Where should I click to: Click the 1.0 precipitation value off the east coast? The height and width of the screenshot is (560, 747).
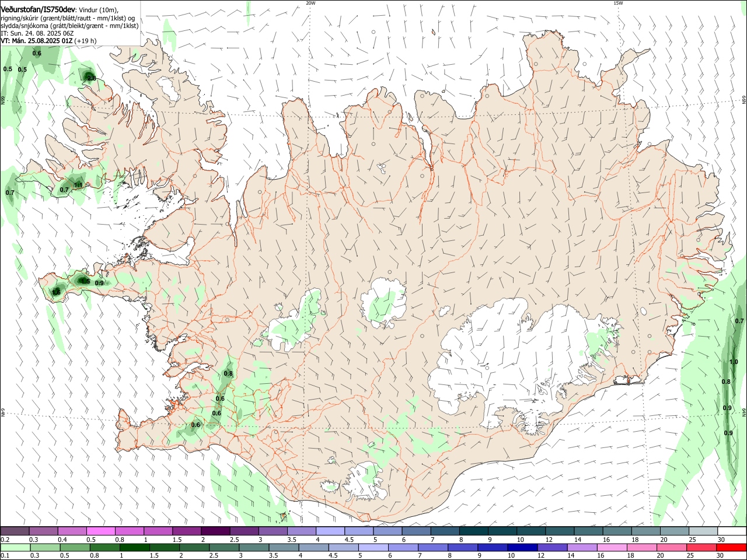click(x=734, y=362)
